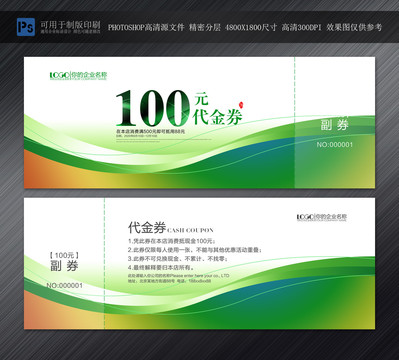
Task: Select the green 代金券 title on front
Action: 217,117
